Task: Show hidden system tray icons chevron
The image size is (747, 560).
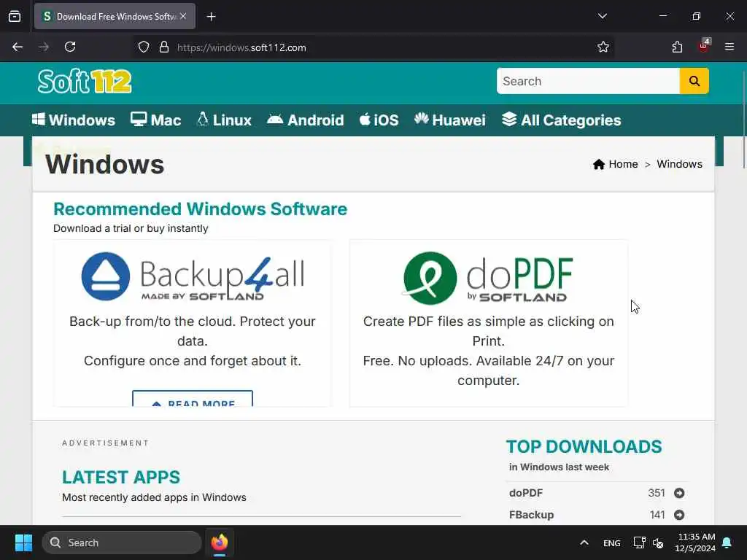Action: 584,542
